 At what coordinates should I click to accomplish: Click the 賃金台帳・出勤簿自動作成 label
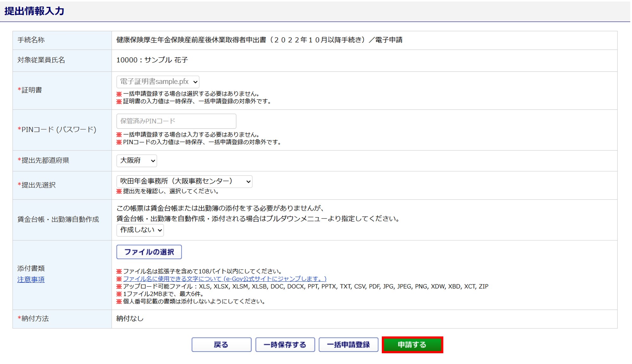pyautogui.click(x=58, y=219)
